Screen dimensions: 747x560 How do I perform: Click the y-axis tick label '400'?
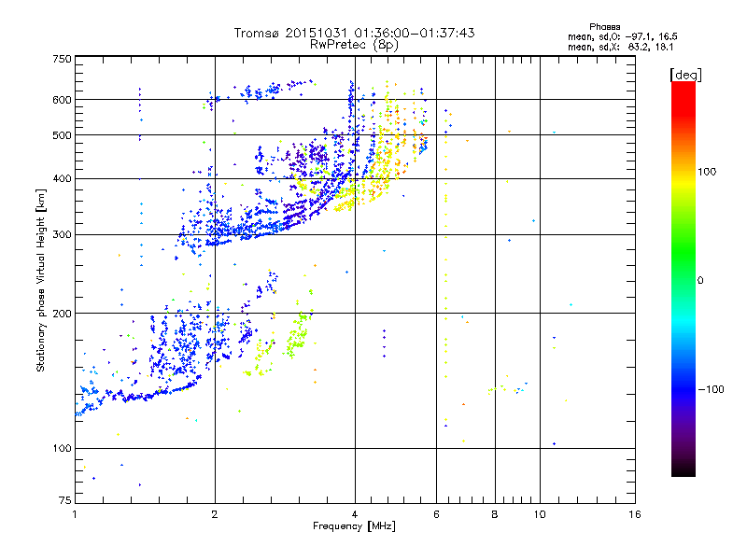62,179
